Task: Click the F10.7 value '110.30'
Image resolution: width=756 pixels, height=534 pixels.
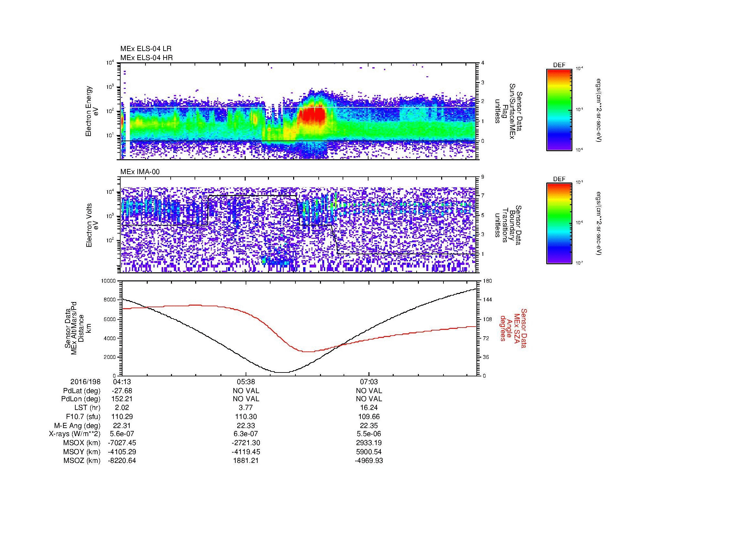Action: [246, 416]
